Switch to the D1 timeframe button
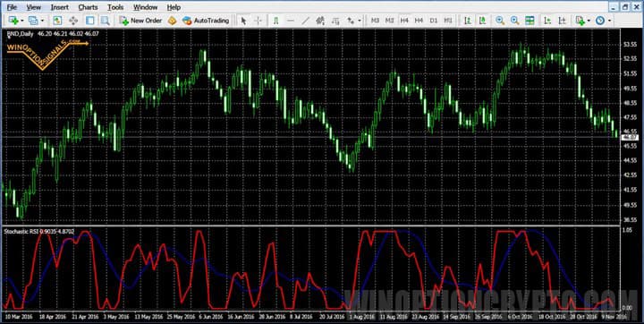The width and height of the screenshot is (644, 324). pyautogui.click(x=433, y=21)
